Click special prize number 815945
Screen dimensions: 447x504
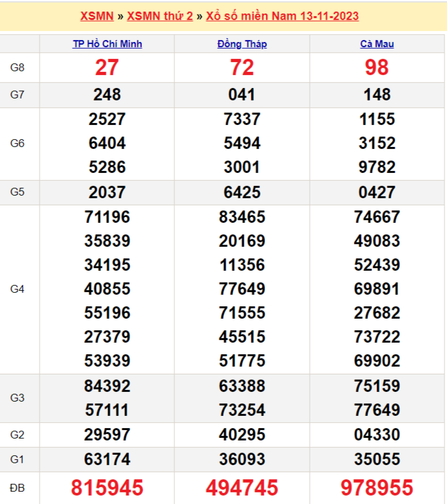107,487
